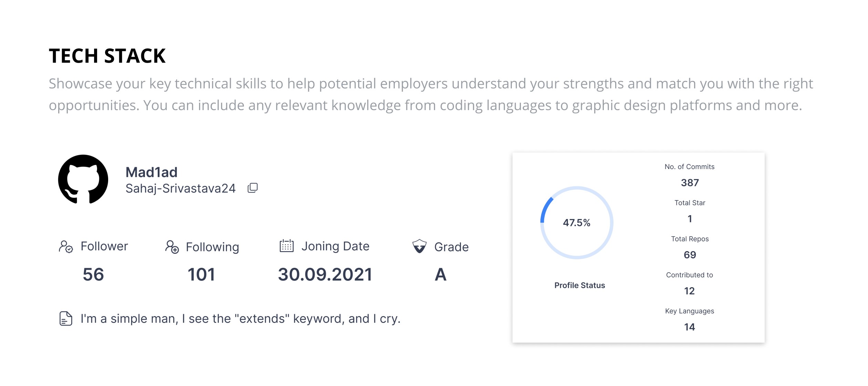This screenshot has height=386, width=868.
Task: Click the Following add-person icon
Action: [x=172, y=247]
